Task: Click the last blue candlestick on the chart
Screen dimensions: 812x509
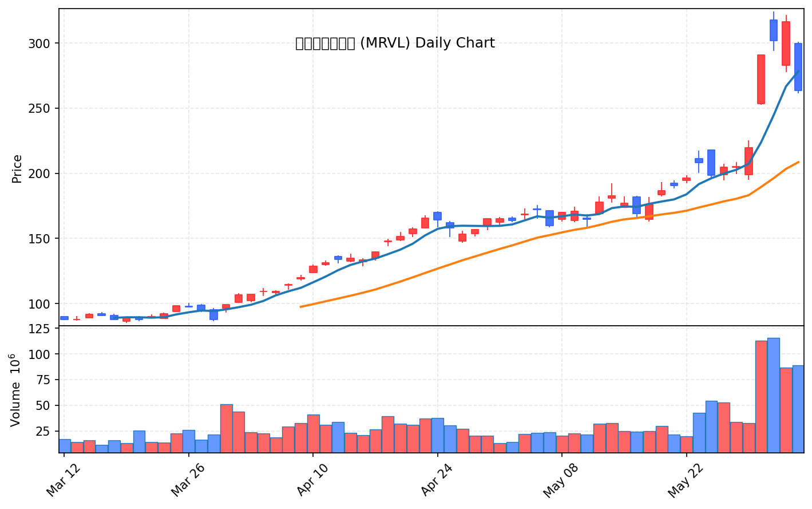Action: tap(798, 67)
